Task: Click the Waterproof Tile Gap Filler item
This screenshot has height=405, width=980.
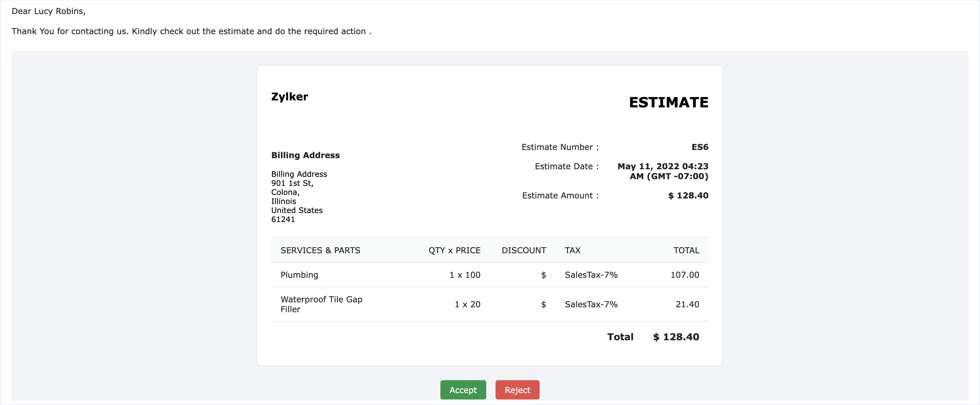Action: coord(321,304)
